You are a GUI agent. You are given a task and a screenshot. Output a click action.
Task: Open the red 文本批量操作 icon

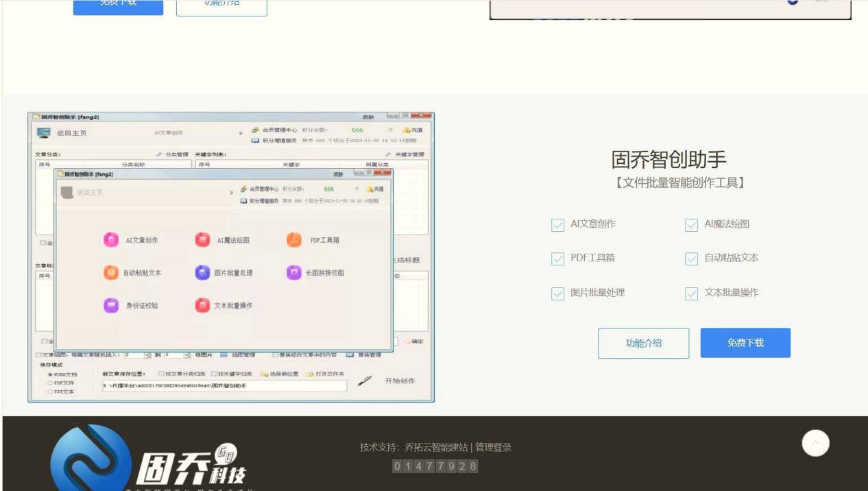coord(202,305)
